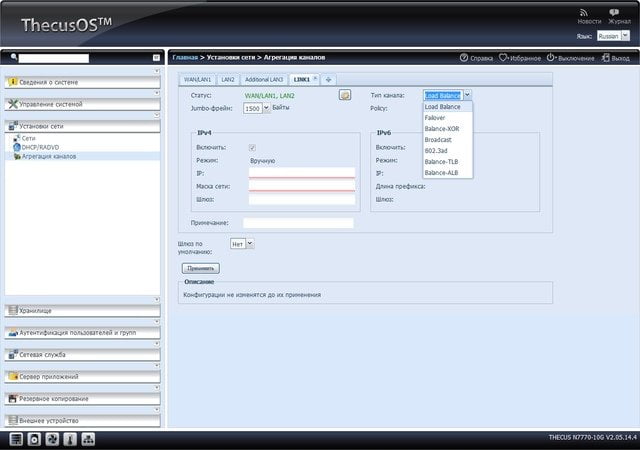Choose Load Balance in the dropdown list
640x450 pixels.
448,107
